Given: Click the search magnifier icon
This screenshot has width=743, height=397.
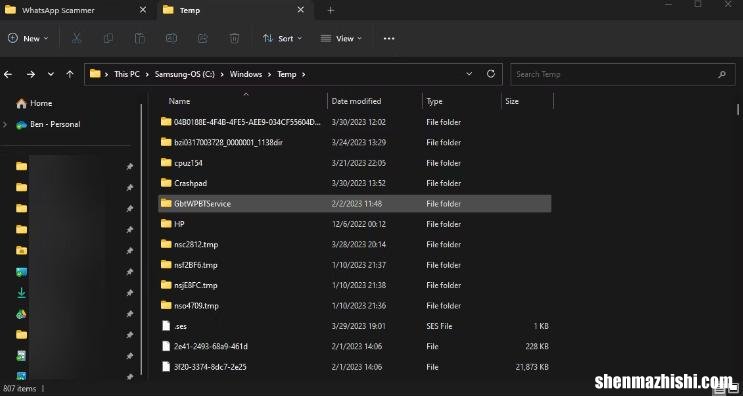Looking at the screenshot, I should coord(722,74).
